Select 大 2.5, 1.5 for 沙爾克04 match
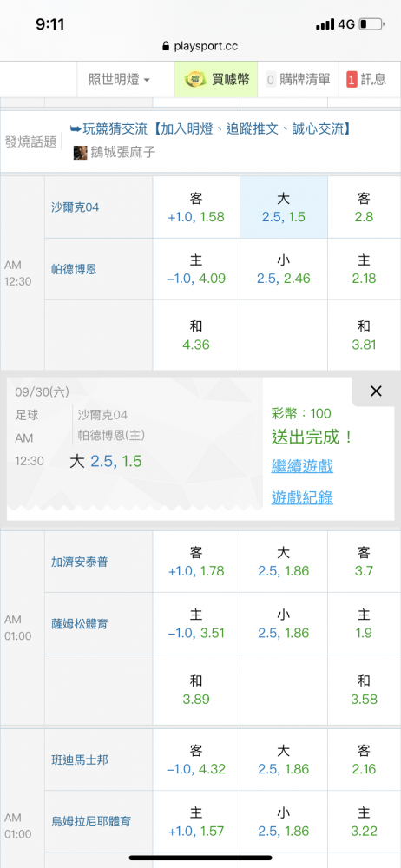 284,207
